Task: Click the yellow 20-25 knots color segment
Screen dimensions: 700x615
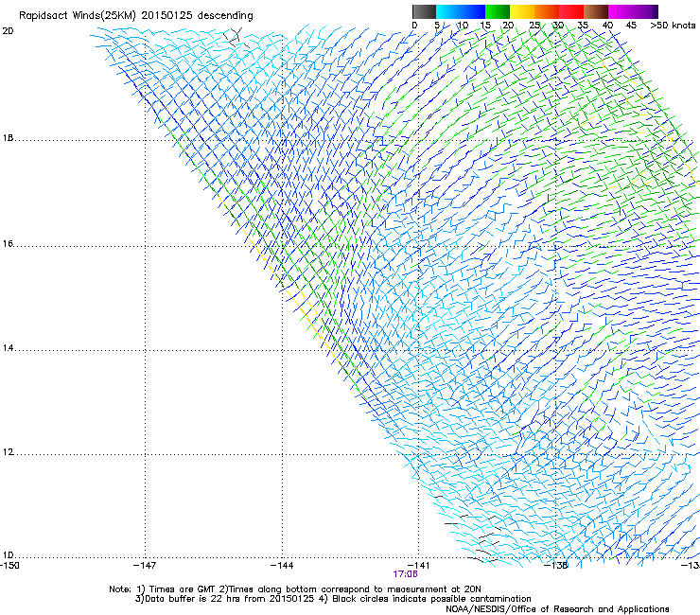Action: (x=522, y=11)
